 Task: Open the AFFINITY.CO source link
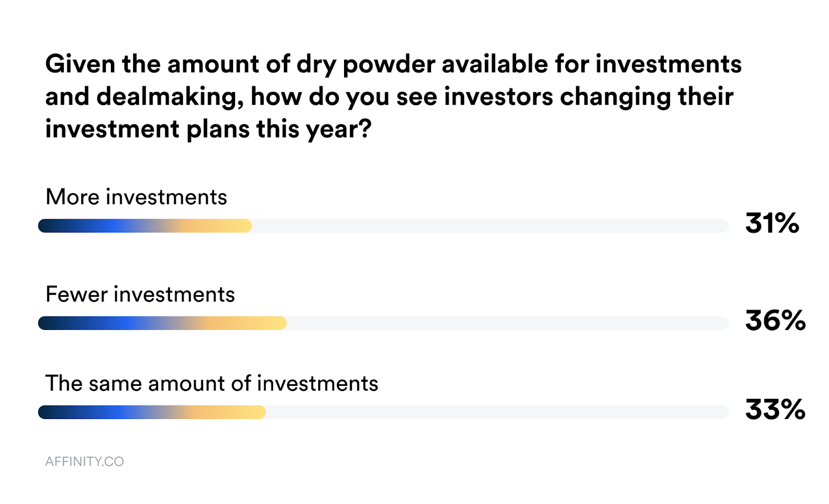[84, 462]
